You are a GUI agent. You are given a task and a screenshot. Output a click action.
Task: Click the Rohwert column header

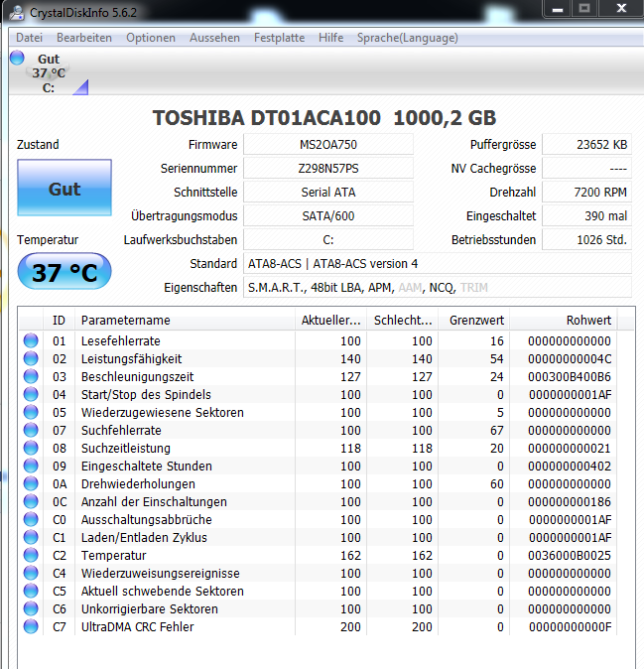click(x=564, y=320)
